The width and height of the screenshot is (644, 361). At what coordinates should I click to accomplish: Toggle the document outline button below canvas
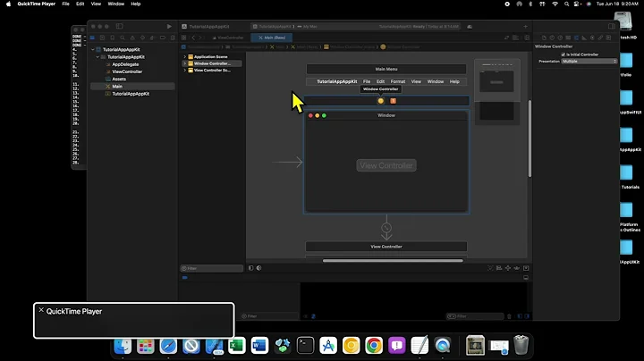pyautogui.click(x=251, y=268)
